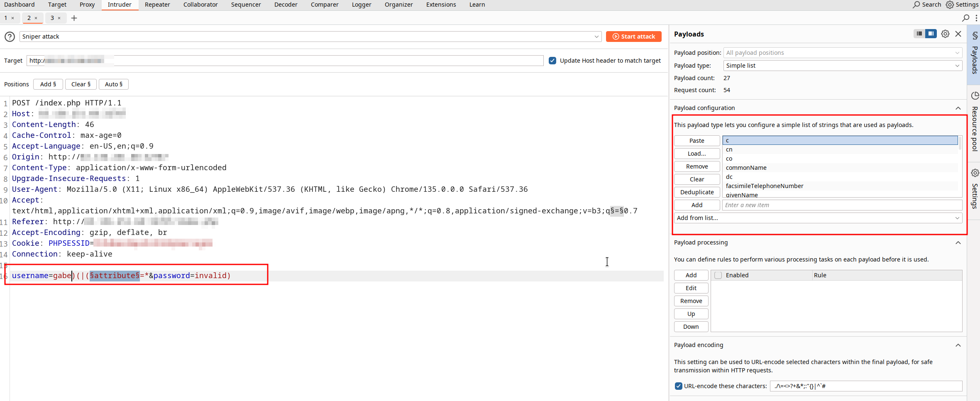Open the Add from list dropdown

pos(818,218)
